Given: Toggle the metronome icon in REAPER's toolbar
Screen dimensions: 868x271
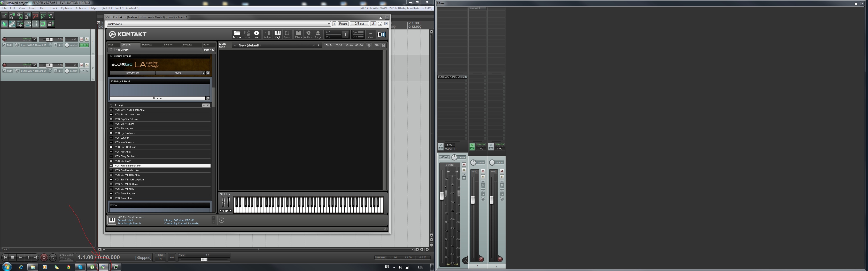Looking at the screenshot, I should [x=51, y=16].
